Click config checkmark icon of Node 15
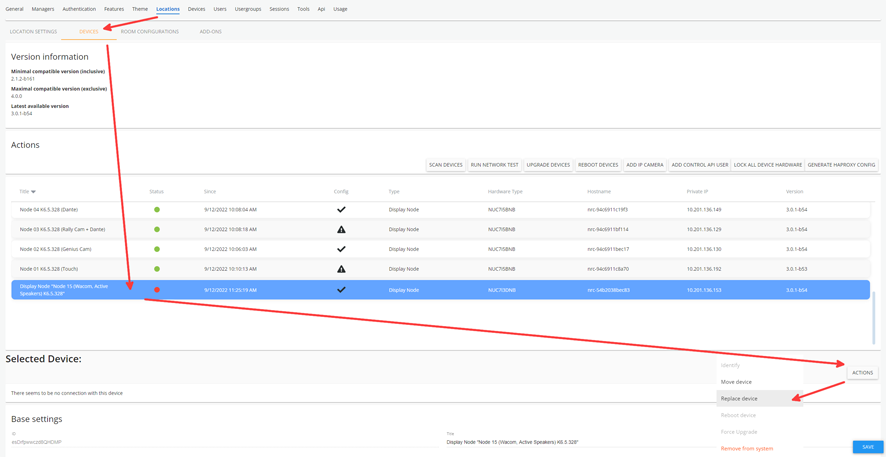886x457 pixels. coord(341,289)
